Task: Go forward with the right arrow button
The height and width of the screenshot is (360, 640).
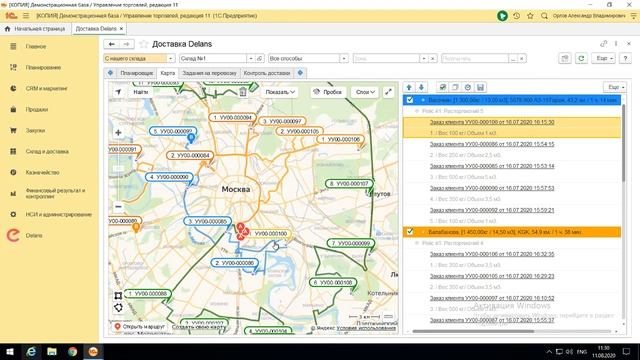Action: click(127, 44)
